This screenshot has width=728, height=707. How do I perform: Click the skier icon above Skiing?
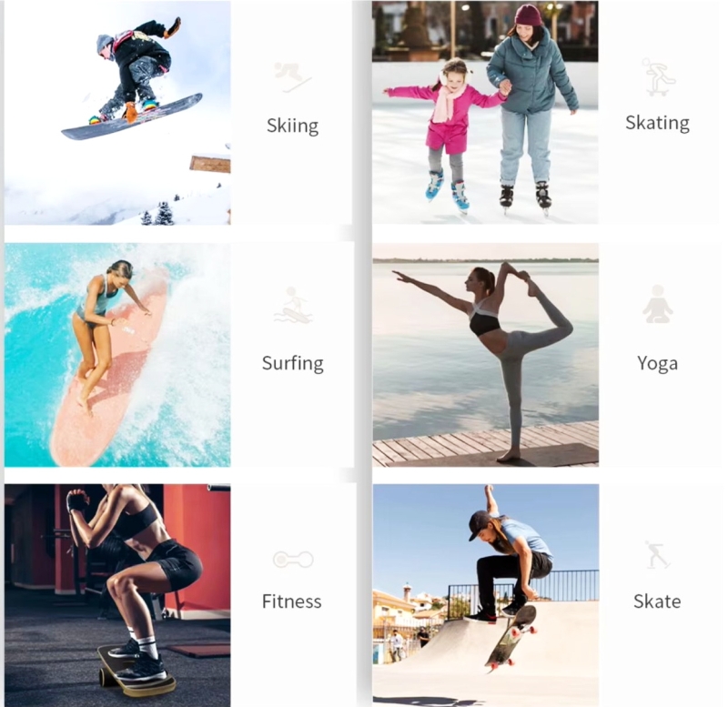(292, 77)
